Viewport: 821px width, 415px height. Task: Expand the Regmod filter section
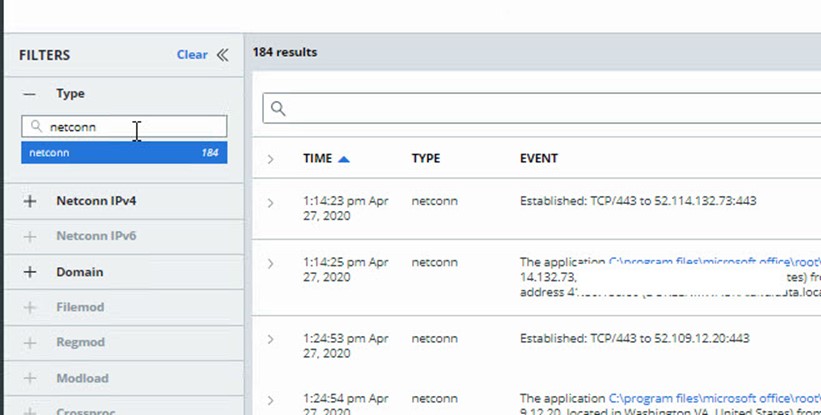click(x=30, y=343)
